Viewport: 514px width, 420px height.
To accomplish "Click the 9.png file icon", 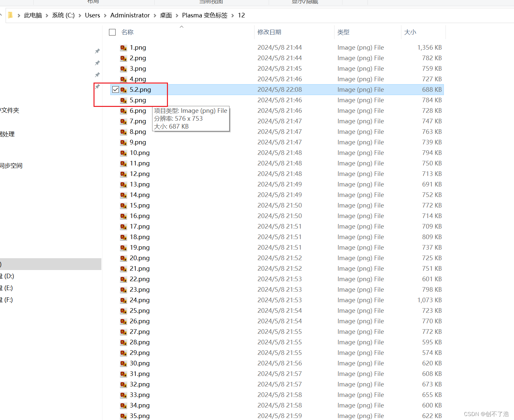I will (123, 142).
